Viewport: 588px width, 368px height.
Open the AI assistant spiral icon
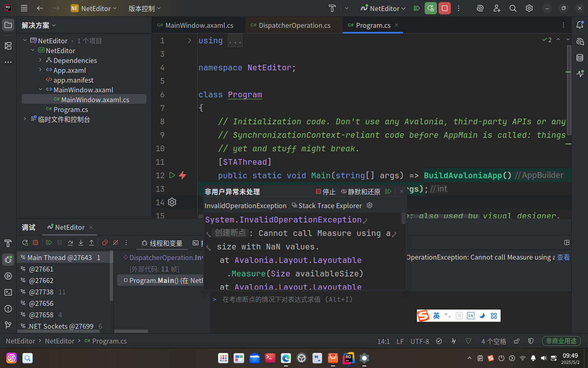pos(480,8)
